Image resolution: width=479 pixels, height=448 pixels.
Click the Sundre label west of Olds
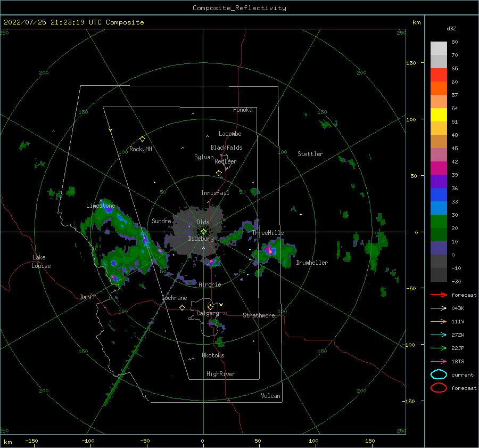(161, 221)
